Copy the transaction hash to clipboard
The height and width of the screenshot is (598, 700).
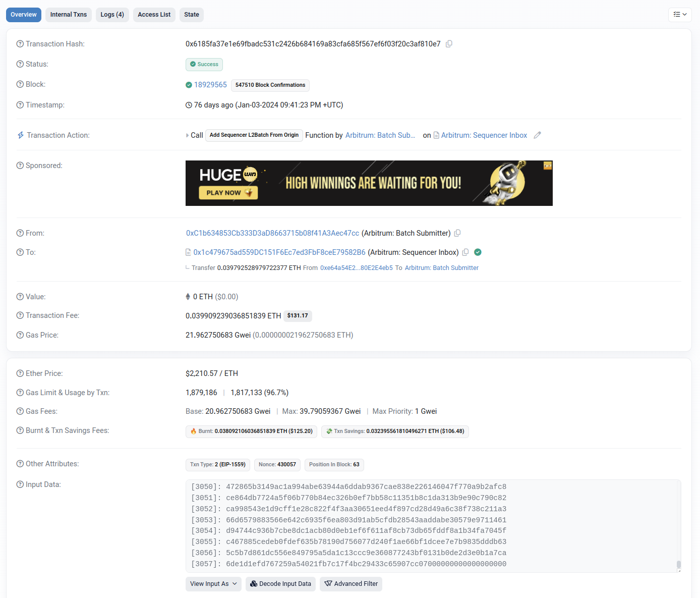pos(449,44)
